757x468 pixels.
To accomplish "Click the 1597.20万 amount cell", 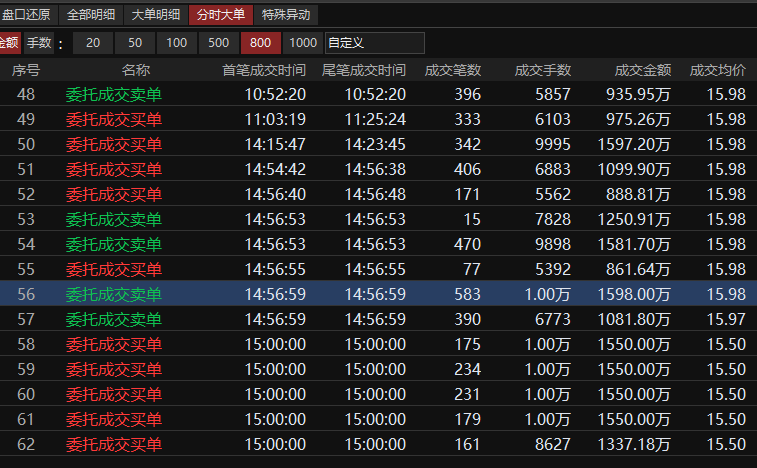I will (634, 144).
